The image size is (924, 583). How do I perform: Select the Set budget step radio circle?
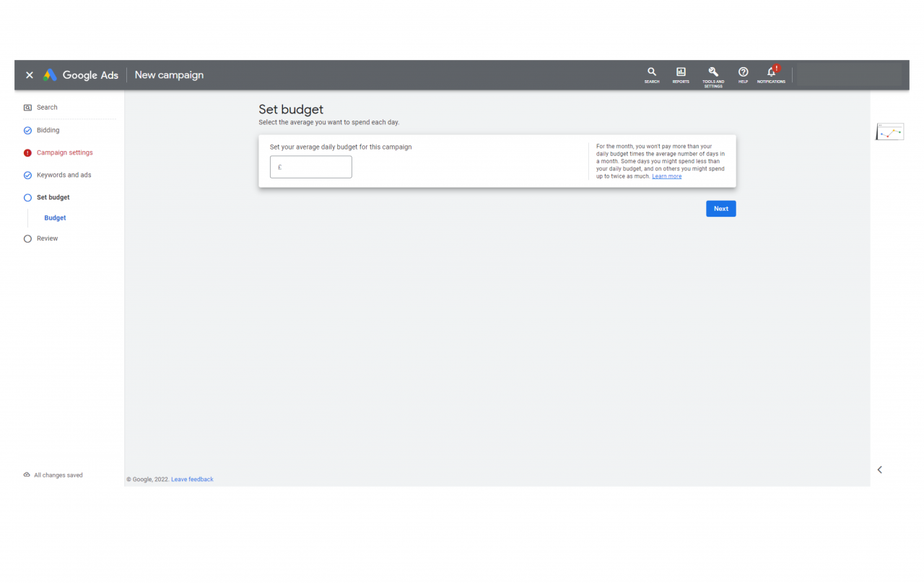(x=27, y=197)
